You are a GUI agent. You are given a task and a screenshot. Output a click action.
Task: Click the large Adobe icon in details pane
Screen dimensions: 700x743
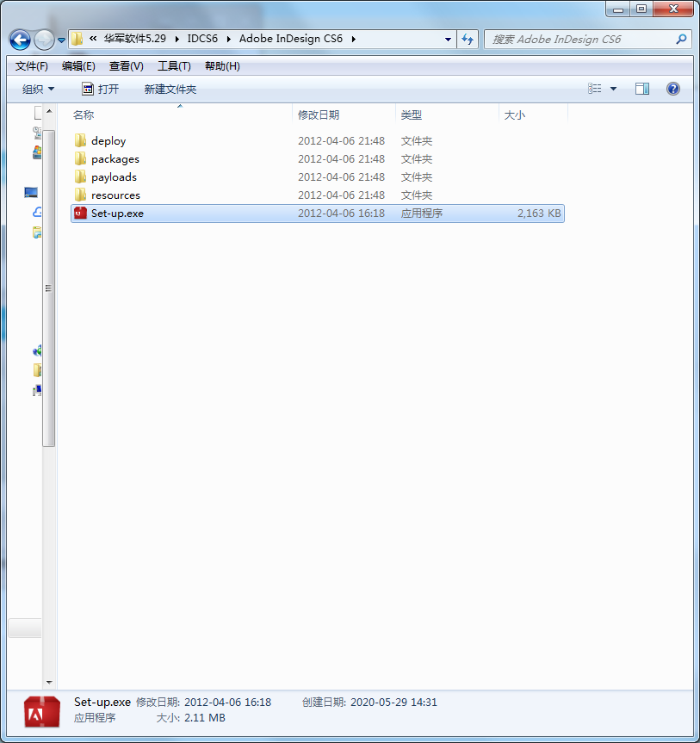coord(42,711)
